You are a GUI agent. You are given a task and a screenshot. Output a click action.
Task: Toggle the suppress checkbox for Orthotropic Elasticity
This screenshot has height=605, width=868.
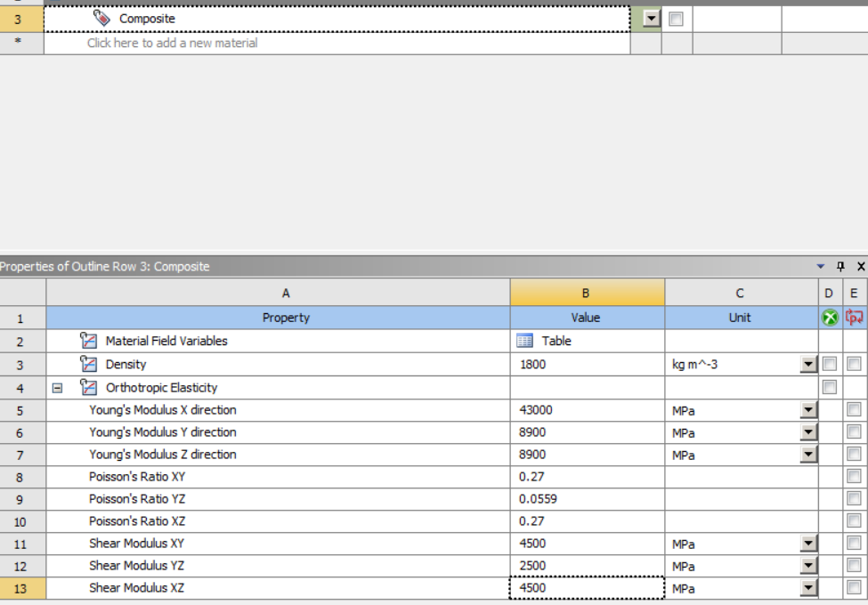(830, 387)
